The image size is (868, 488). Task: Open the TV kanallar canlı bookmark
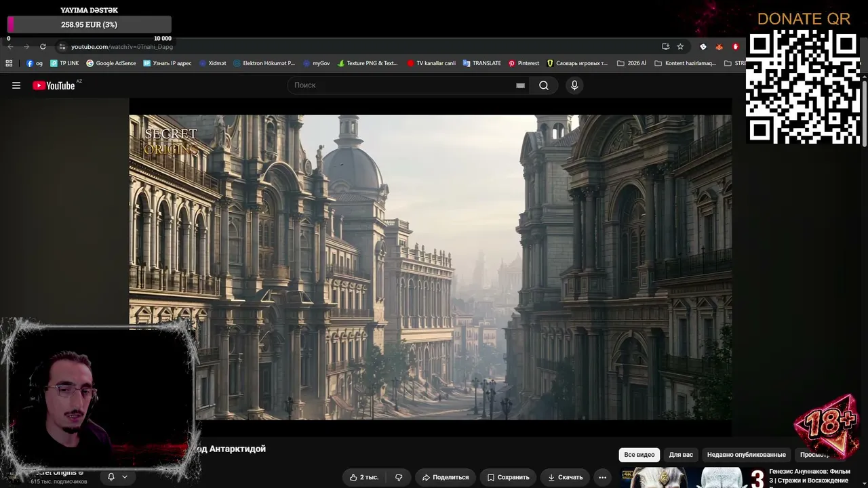coord(431,63)
